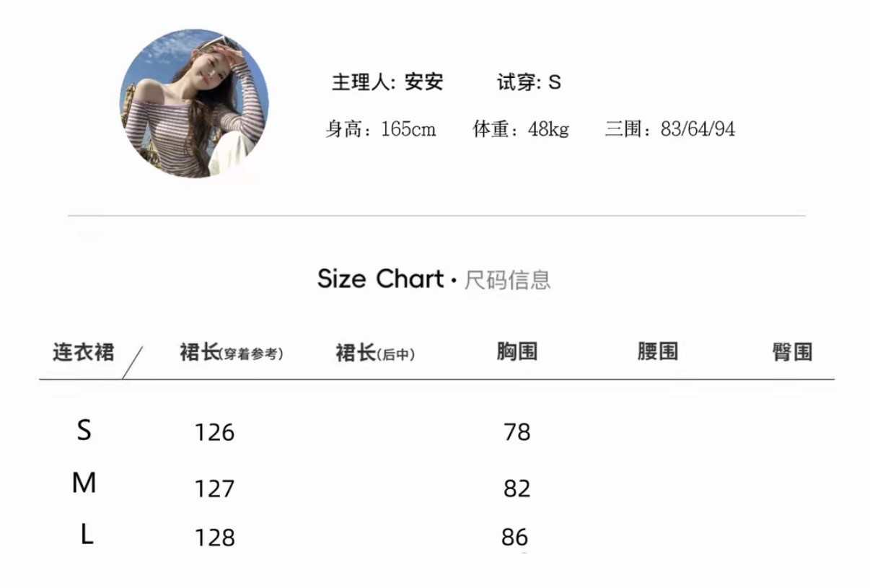Click the 试穿: S text
870x588 pixels.
(529, 83)
